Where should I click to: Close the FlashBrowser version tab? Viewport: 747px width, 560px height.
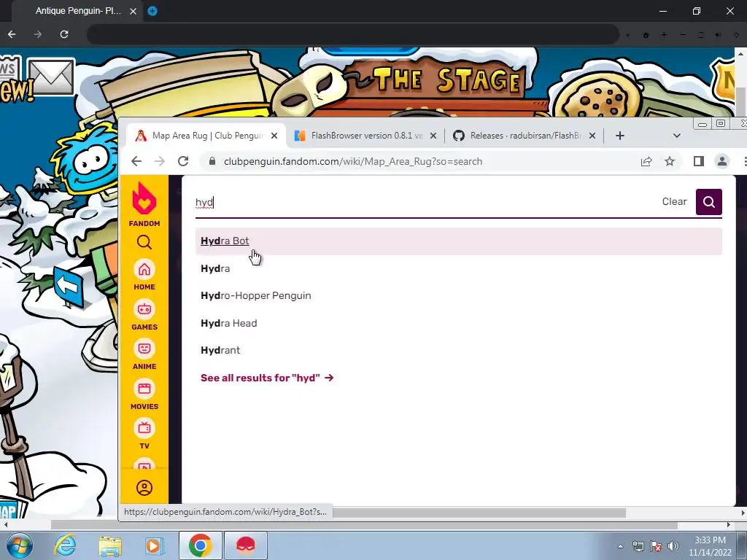click(x=433, y=136)
